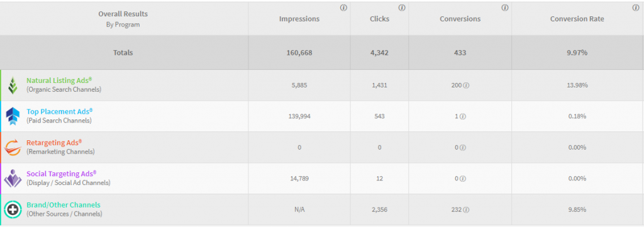This screenshot has width=644, height=227.
Task: Click info icon beside 232 conversions
Action: point(466,210)
